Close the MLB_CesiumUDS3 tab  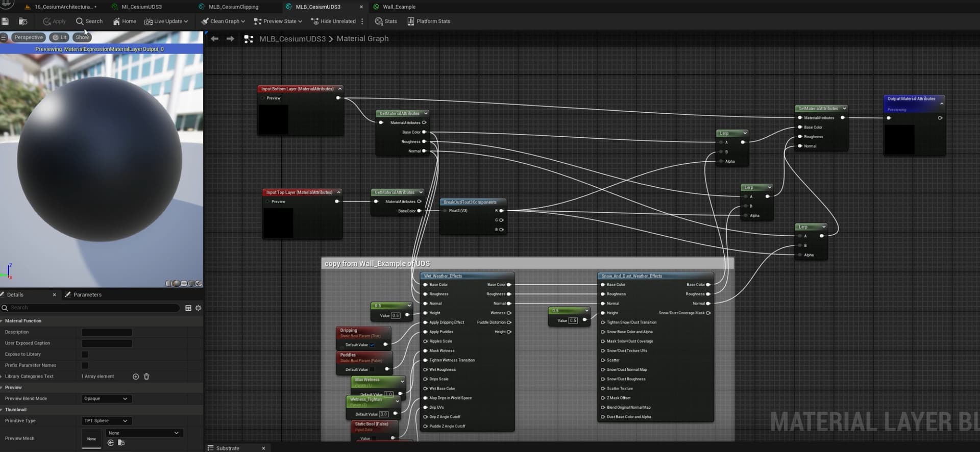click(x=361, y=7)
